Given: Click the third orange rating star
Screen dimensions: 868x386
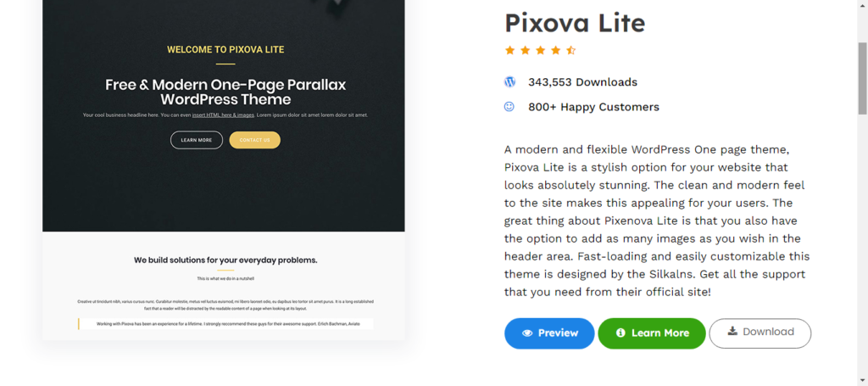Looking at the screenshot, I should point(540,50).
